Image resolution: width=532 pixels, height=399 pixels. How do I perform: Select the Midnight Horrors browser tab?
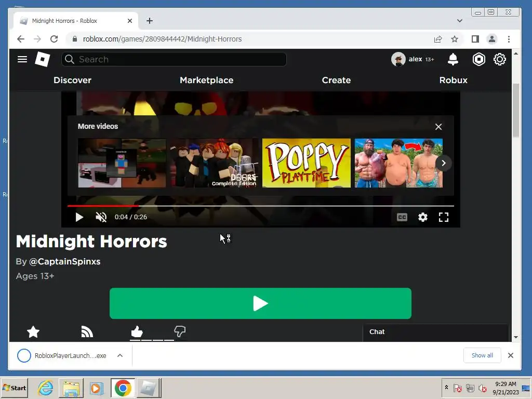75,21
